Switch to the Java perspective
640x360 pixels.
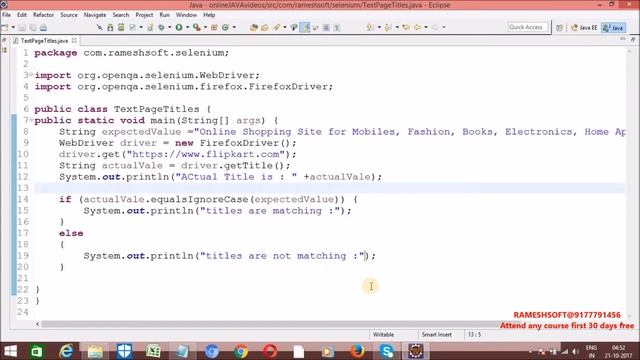pyautogui.click(x=613, y=28)
